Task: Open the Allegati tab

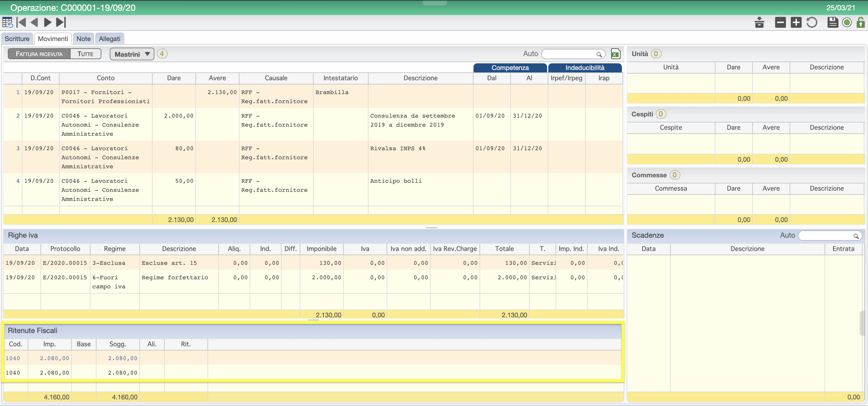Action: [109, 39]
